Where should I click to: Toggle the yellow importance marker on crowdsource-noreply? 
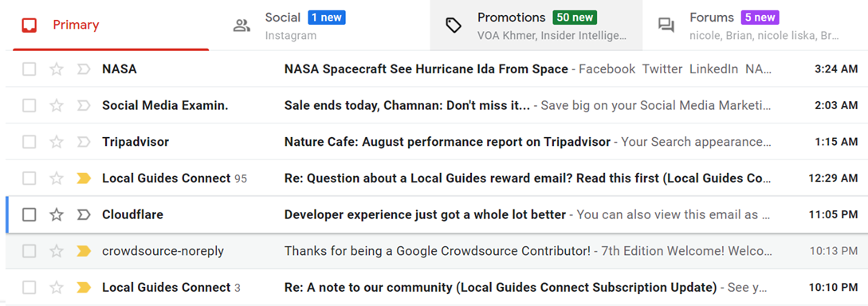(x=84, y=251)
